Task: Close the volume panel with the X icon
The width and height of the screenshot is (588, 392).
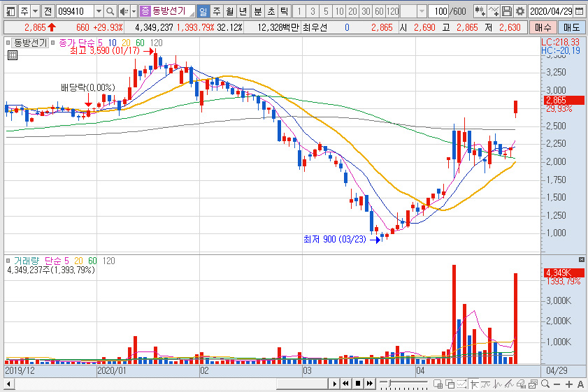Action: pos(581,259)
